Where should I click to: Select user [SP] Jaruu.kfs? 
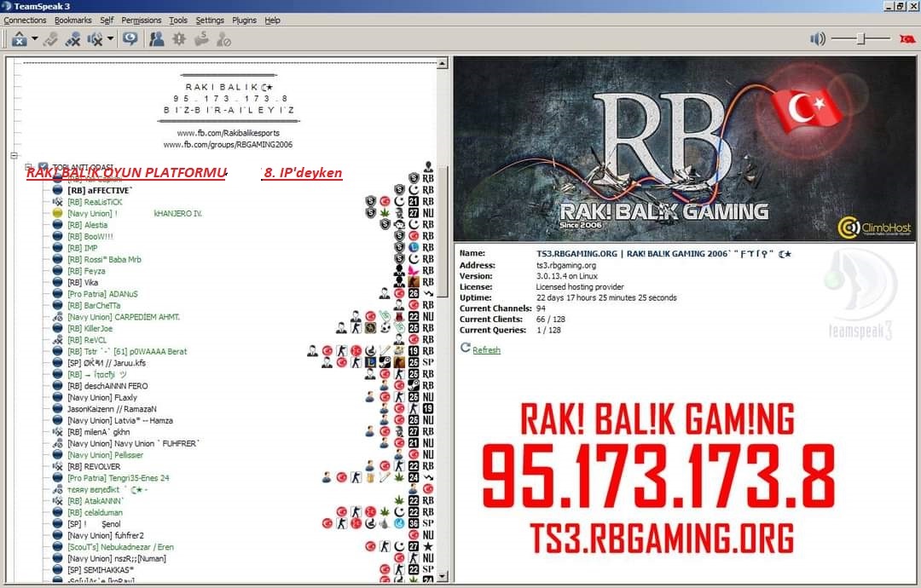[107, 363]
